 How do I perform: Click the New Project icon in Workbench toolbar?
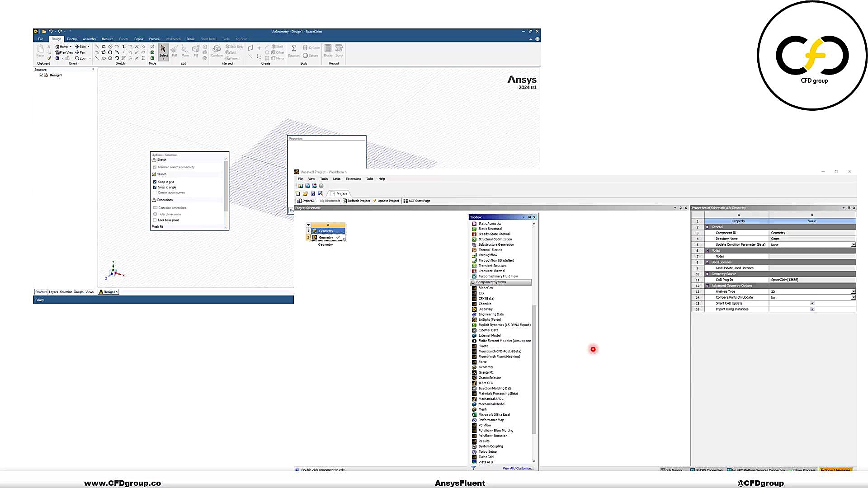click(298, 193)
